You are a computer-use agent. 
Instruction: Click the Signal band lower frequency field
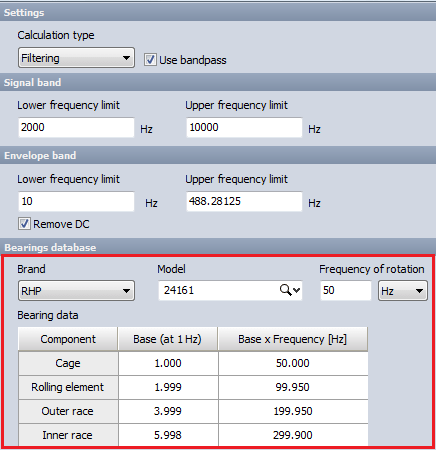tap(76, 127)
